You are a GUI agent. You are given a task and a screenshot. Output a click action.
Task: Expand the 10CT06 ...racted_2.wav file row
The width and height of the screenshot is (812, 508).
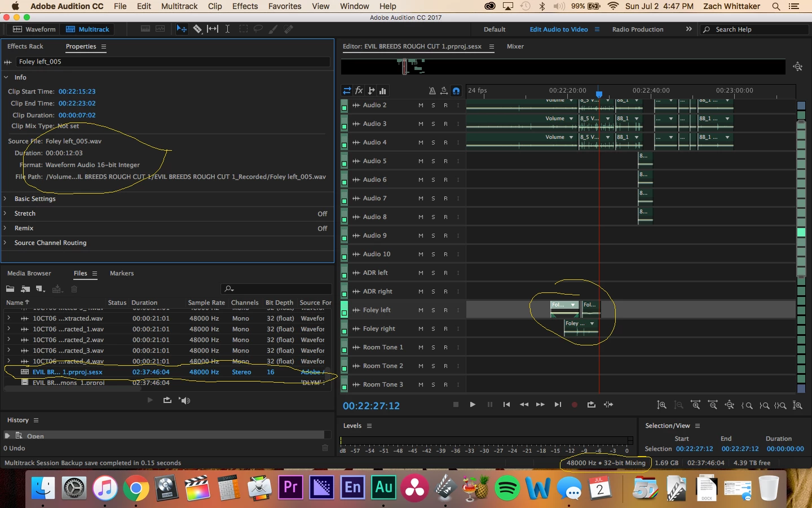[x=8, y=340]
